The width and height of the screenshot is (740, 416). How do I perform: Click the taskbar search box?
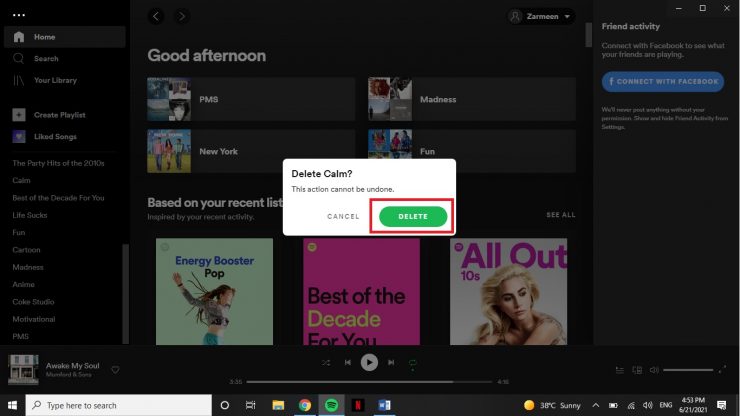tap(118, 405)
